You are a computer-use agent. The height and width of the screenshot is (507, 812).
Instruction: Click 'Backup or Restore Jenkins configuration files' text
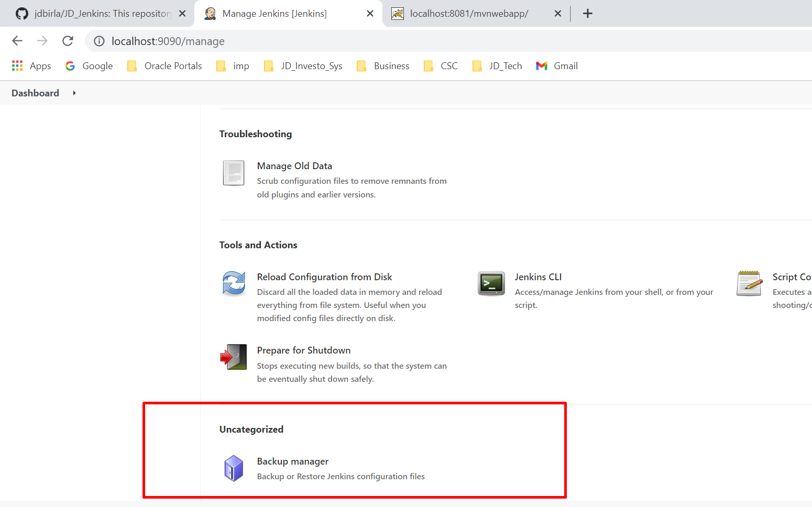click(341, 477)
